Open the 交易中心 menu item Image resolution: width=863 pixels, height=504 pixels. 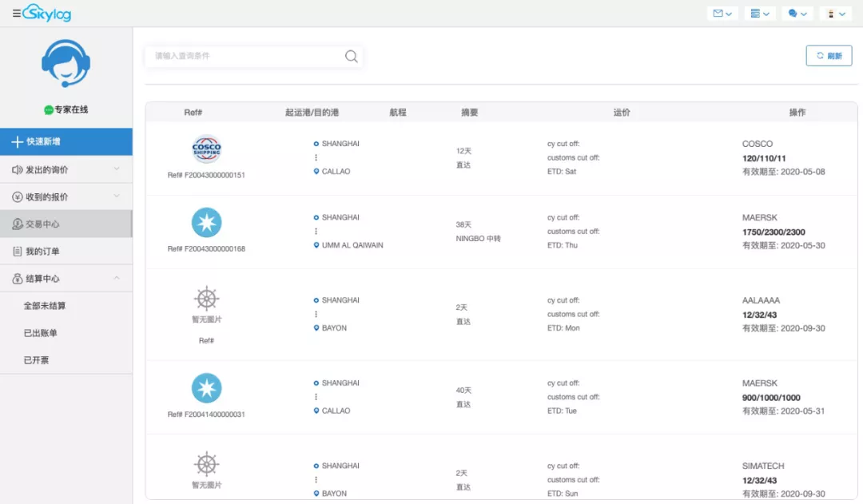66,224
